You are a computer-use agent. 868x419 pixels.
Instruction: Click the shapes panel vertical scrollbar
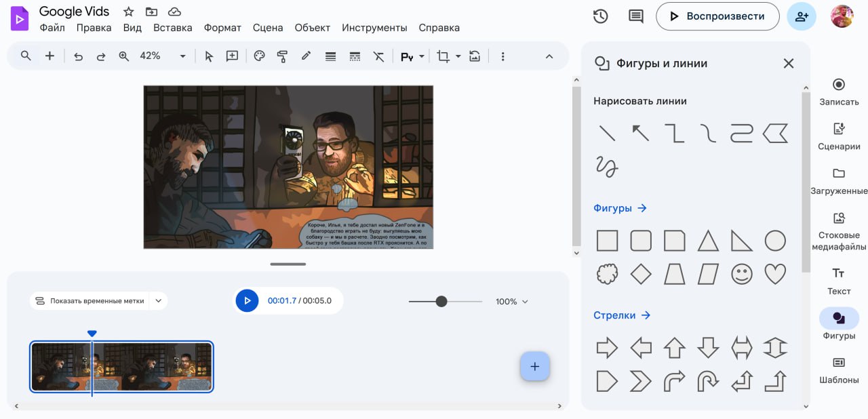806,182
